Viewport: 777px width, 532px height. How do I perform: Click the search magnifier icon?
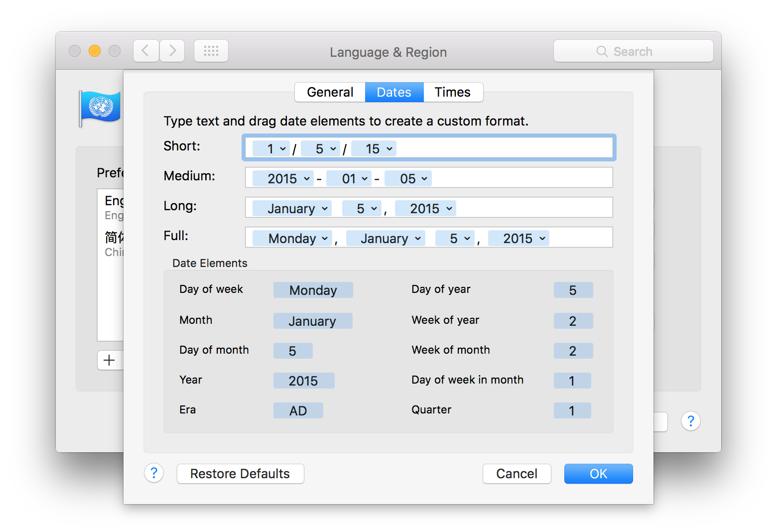coord(602,51)
